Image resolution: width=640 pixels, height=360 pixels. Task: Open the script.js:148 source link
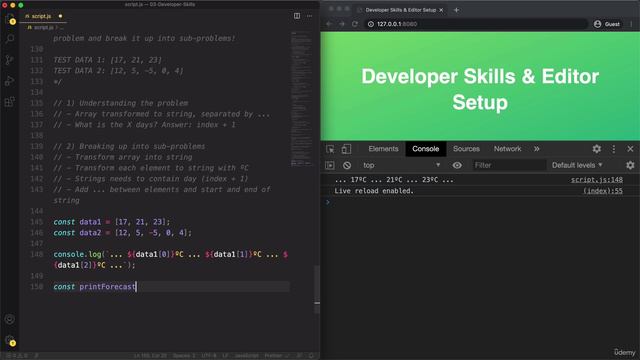(597, 180)
